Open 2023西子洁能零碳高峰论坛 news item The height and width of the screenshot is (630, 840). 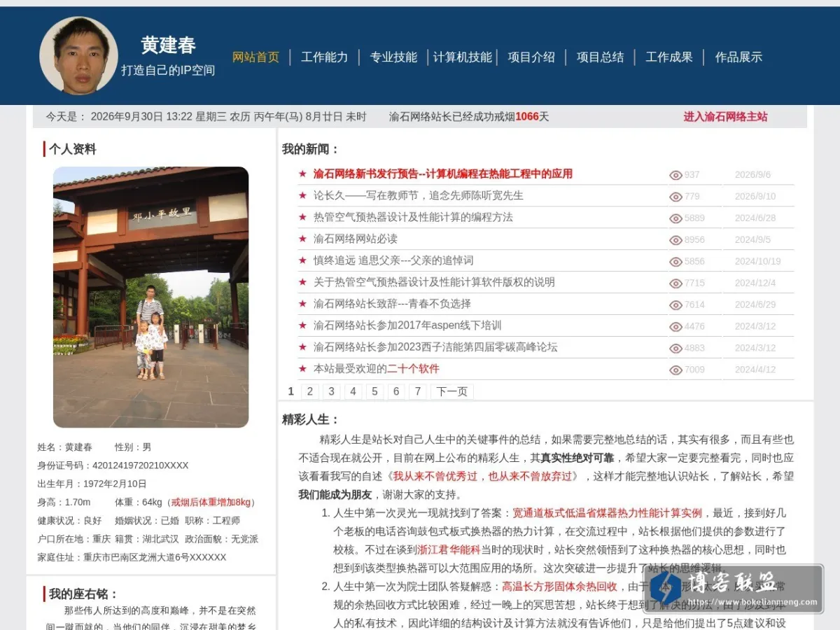[x=435, y=347]
